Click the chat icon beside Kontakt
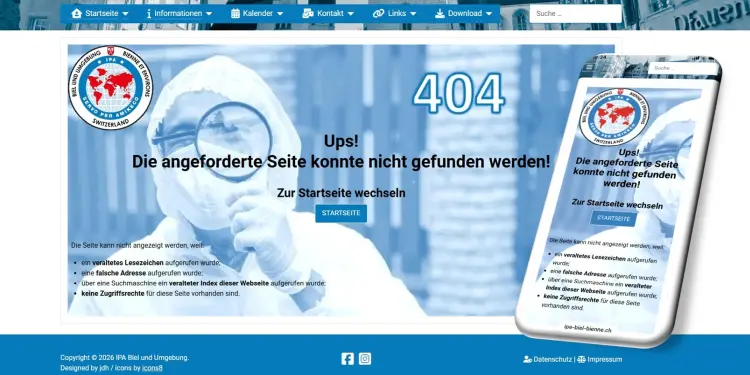This screenshot has width=750, height=375. pos(308,13)
